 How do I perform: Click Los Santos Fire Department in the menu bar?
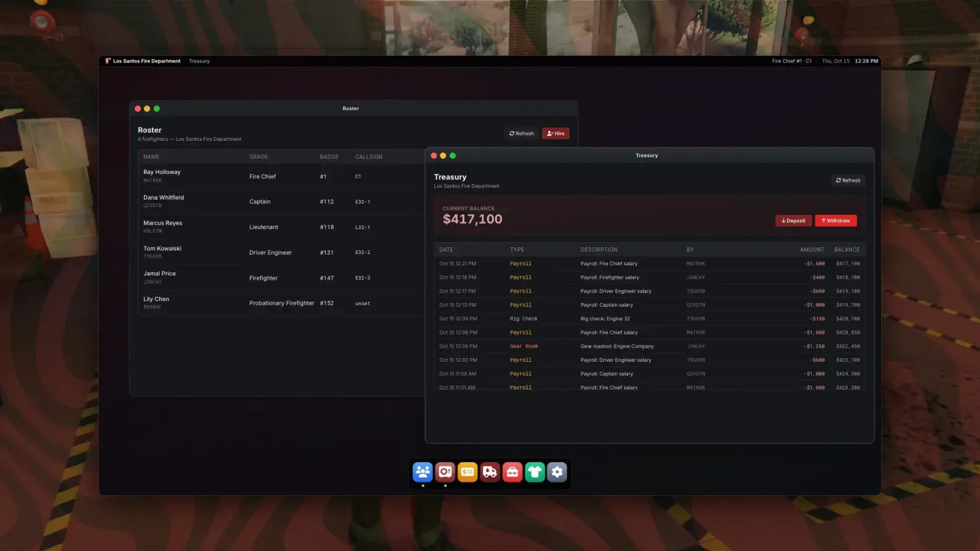click(146, 61)
